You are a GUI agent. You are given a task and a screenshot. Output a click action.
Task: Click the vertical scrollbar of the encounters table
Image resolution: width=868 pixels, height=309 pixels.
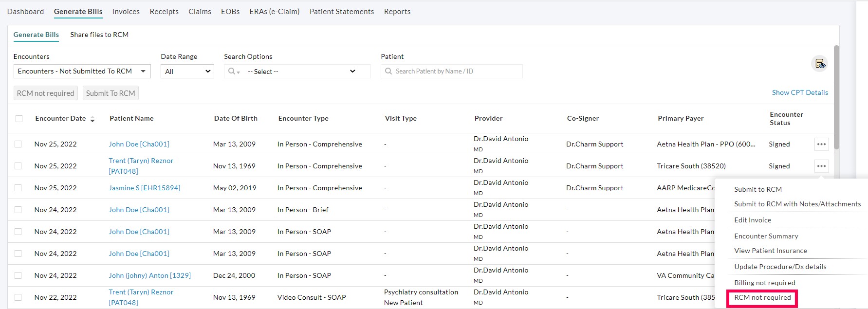[x=836, y=97]
